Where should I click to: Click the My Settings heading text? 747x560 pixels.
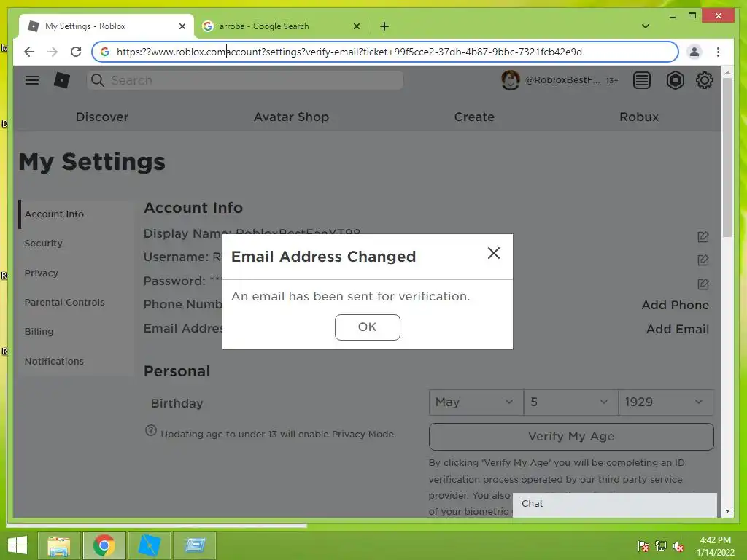coord(92,162)
